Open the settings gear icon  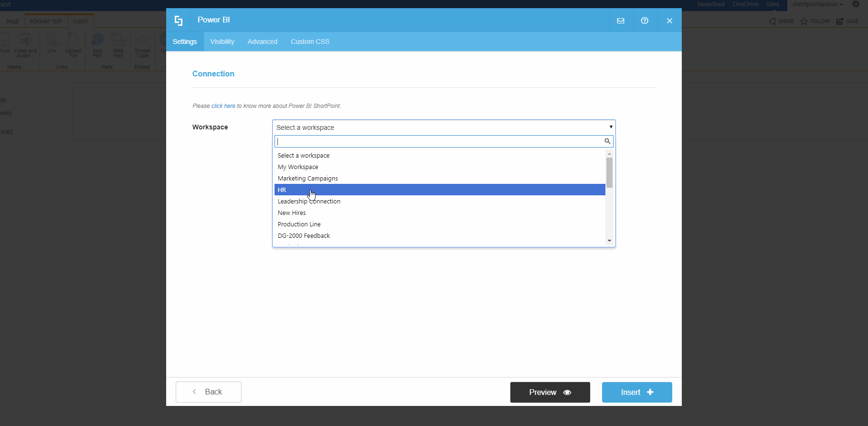(x=856, y=4)
